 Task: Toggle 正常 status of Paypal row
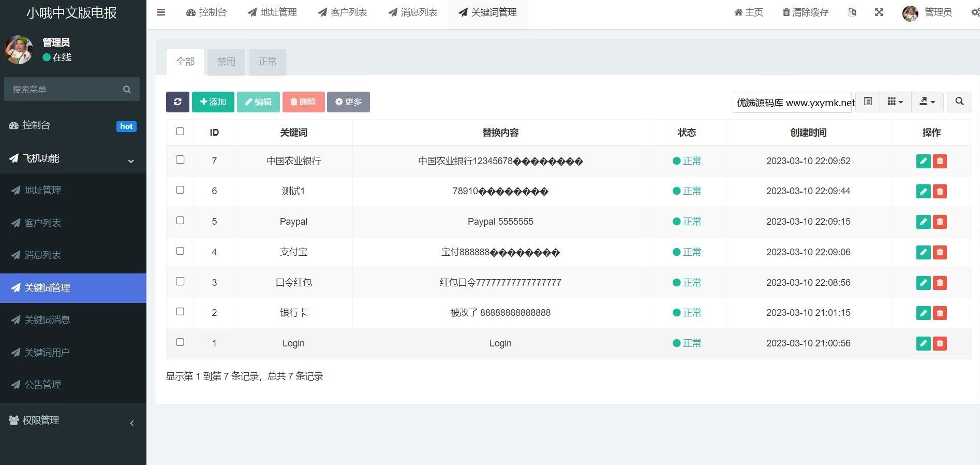pos(687,222)
